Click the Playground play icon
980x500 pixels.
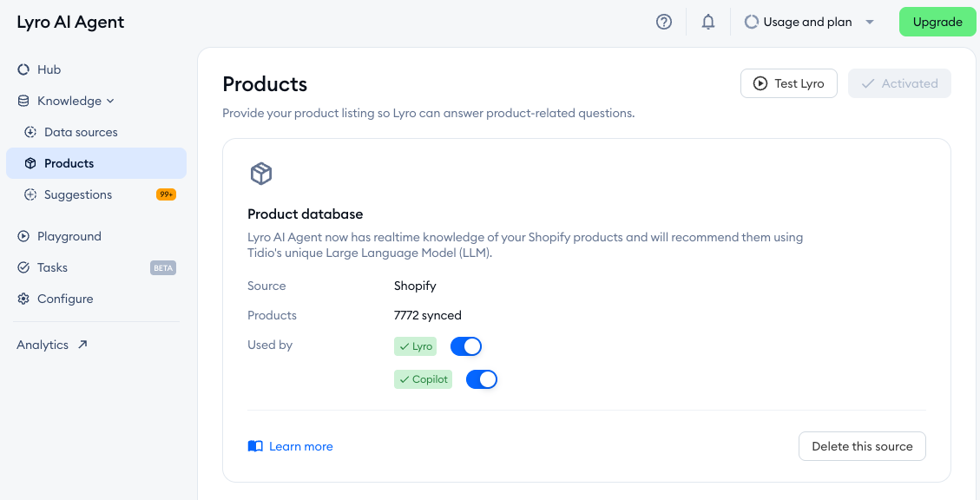(23, 236)
